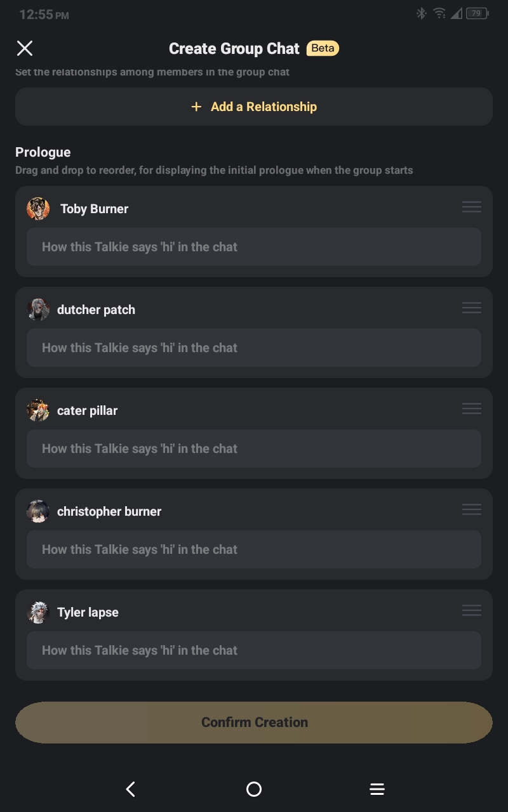Confirm Creation of the group chat

tap(254, 722)
